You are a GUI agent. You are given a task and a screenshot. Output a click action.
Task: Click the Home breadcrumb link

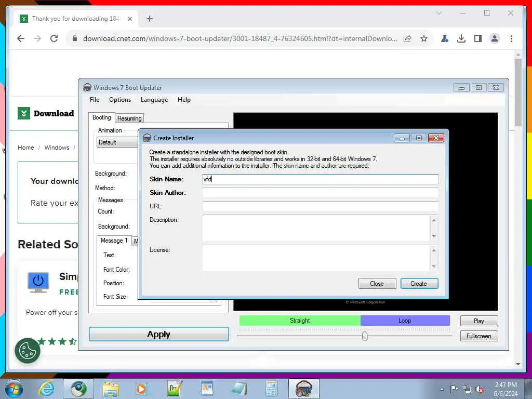26,148
